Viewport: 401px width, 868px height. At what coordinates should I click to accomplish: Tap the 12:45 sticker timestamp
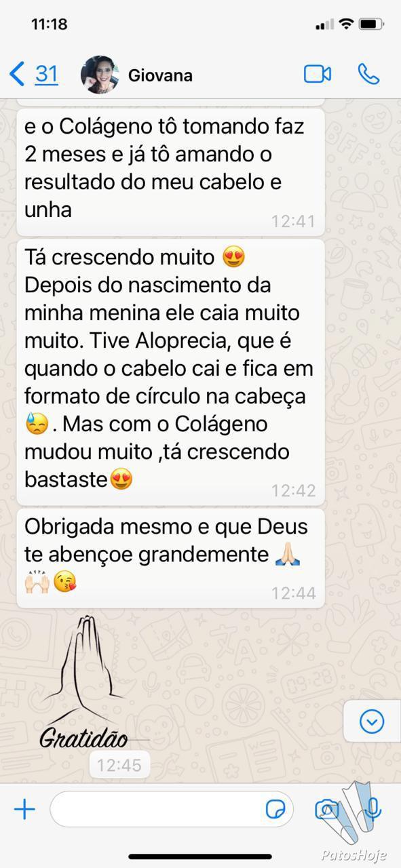119,766
